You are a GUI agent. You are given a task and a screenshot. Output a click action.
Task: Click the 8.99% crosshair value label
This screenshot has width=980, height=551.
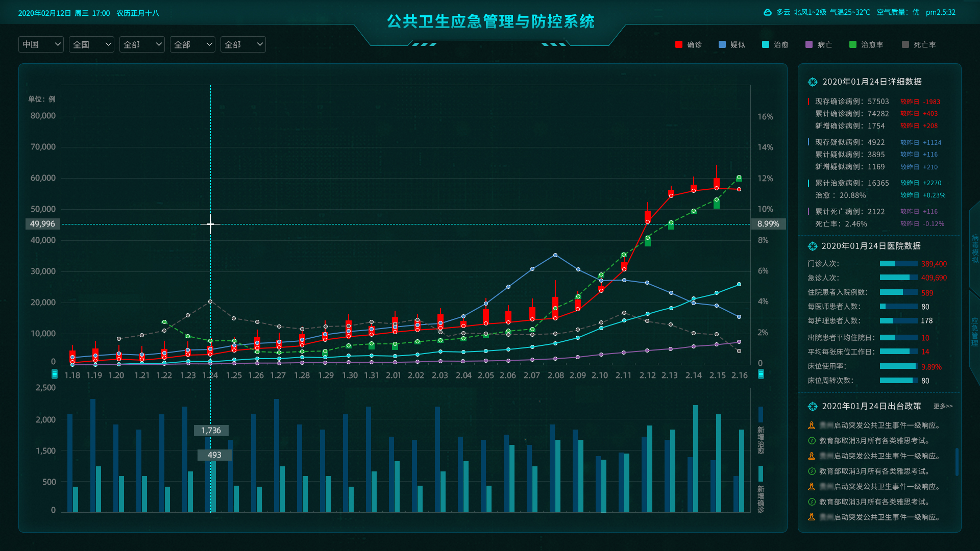point(768,224)
